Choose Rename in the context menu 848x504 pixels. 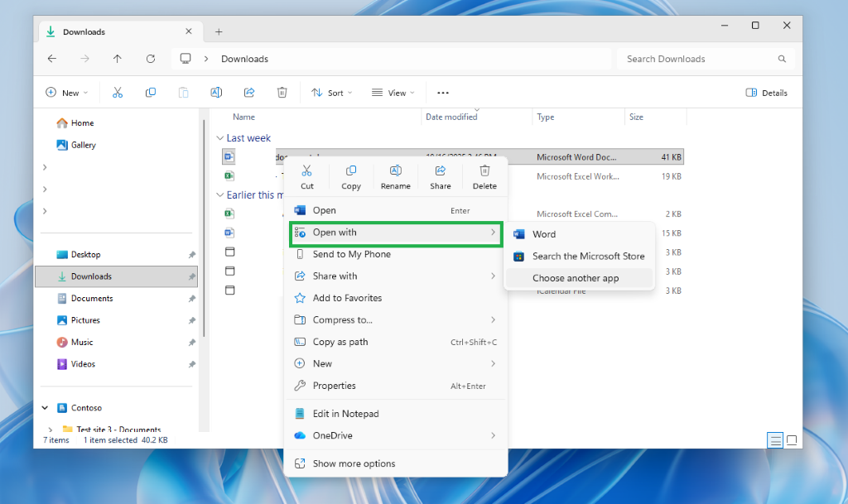click(395, 177)
